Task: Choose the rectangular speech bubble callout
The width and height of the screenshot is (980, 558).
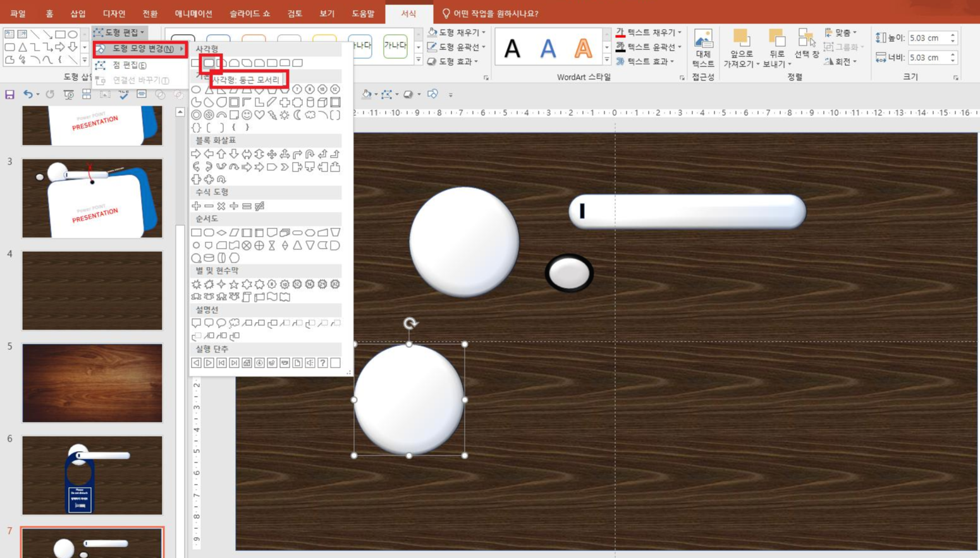Action: (x=196, y=324)
